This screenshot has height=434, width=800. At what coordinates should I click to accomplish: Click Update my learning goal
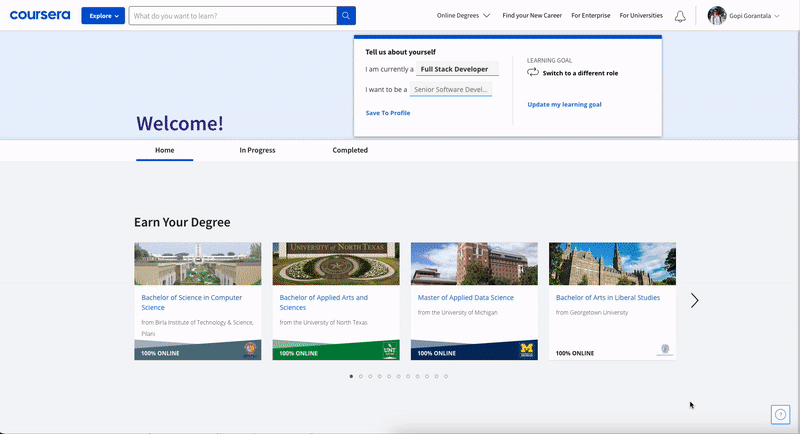coord(564,104)
